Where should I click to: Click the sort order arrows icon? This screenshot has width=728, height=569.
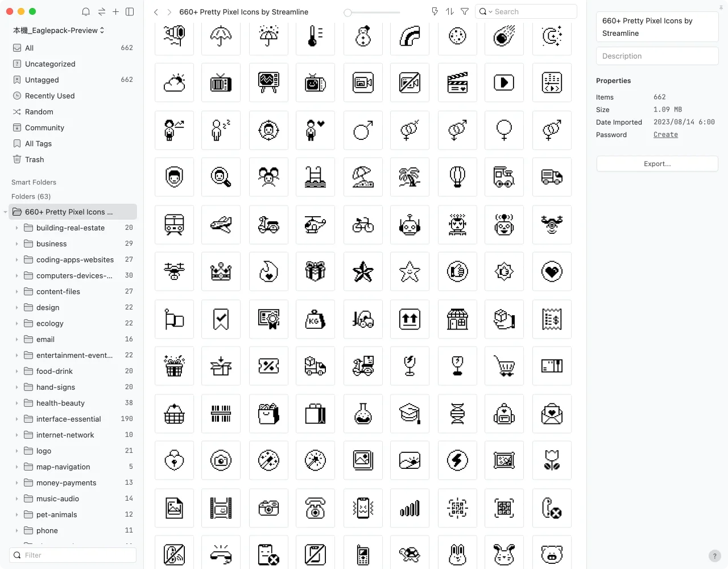450,11
